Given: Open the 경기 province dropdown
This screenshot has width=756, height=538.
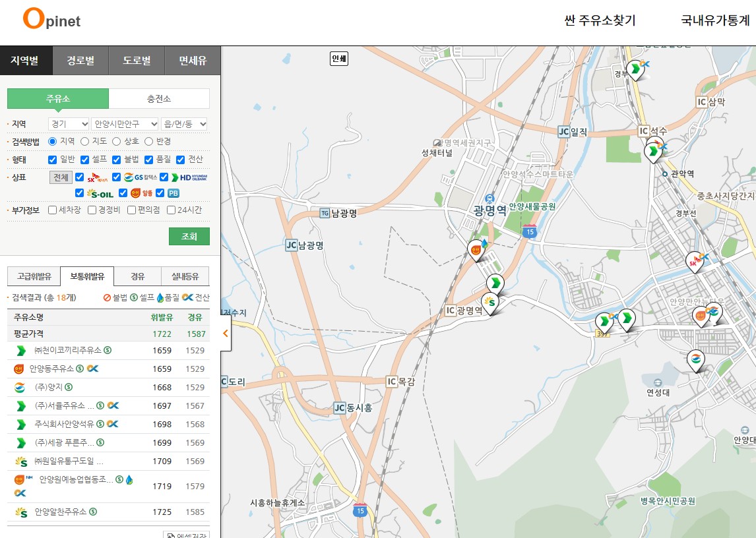Looking at the screenshot, I should 69,124.
